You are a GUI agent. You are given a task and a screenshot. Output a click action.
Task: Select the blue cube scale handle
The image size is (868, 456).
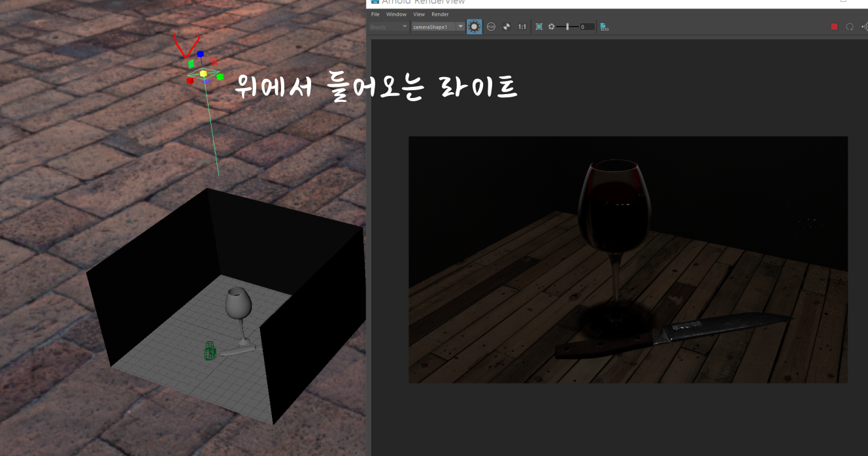[x=201, y=54]
